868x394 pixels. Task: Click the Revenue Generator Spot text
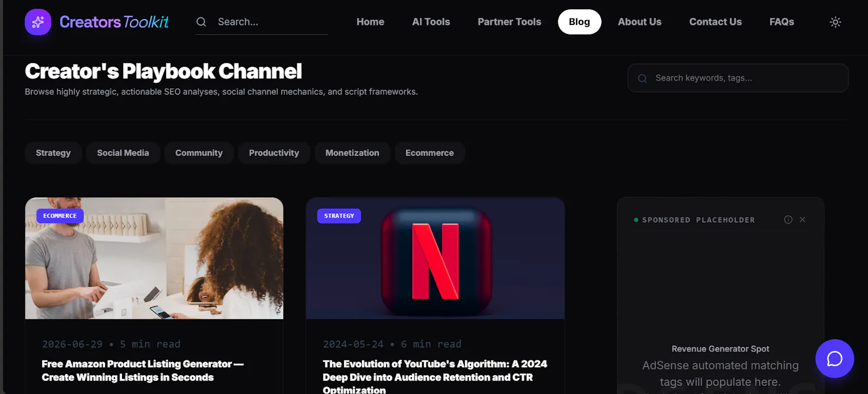(720, 349)
